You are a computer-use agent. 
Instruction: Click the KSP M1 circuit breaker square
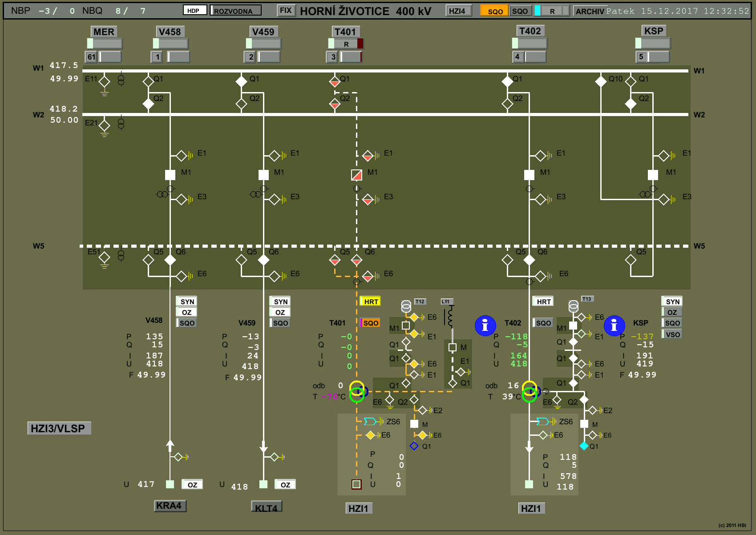point(653,175)
